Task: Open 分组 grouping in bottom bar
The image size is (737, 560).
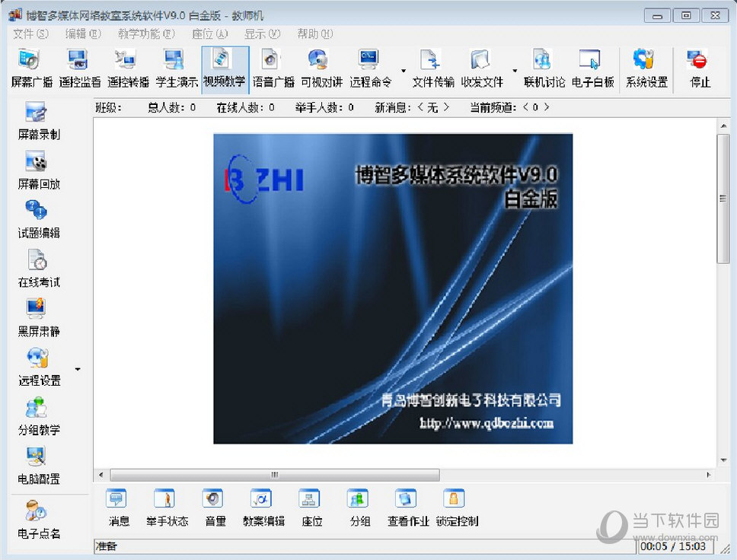Action: tap(360, 508)
